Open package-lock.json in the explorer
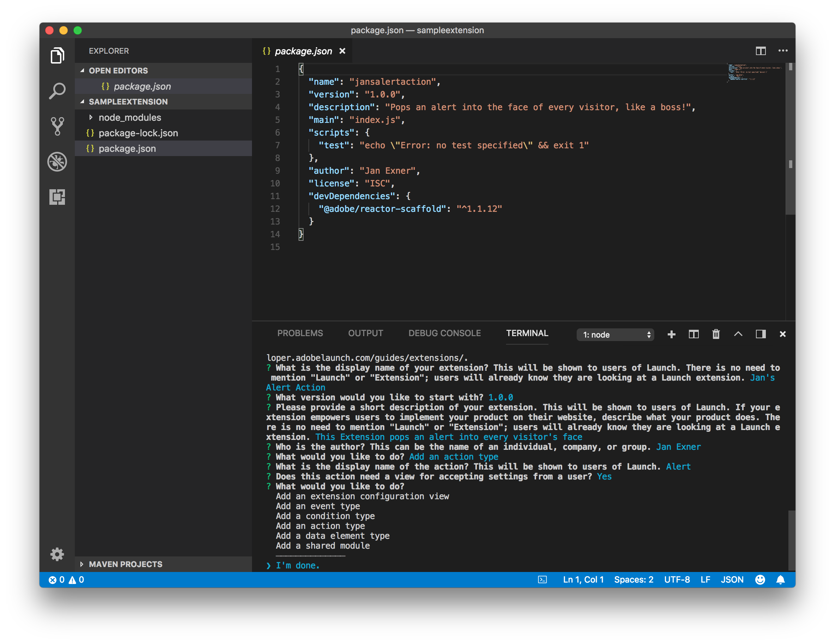This screenshot has height=644, width=835. point(138,133)
